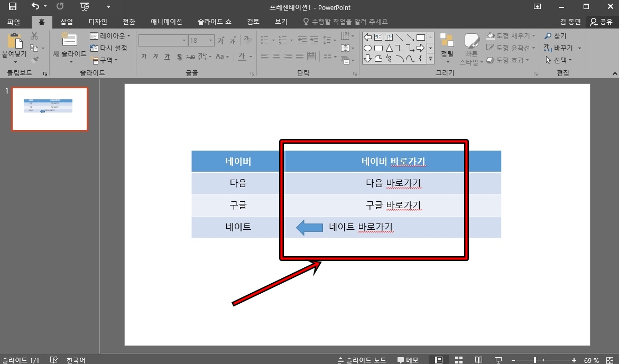
Task: Click the Numbered list icon
Action: (x=283, y=40)
